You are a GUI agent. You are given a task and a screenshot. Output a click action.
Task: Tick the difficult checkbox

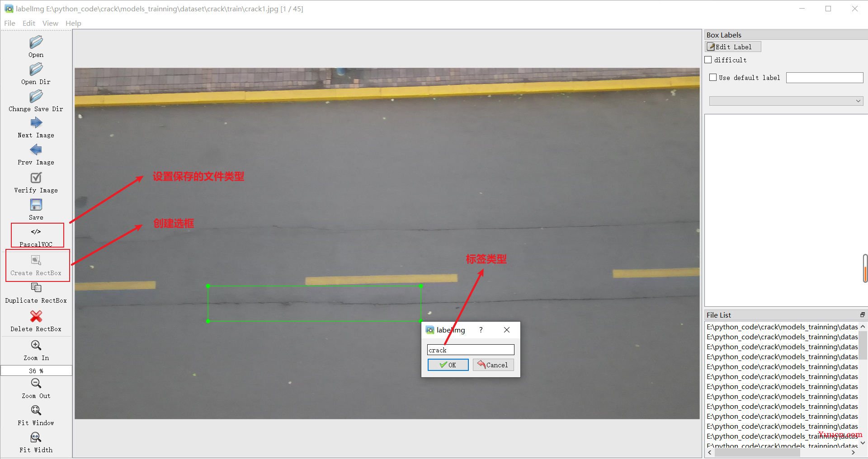[708, 60]
